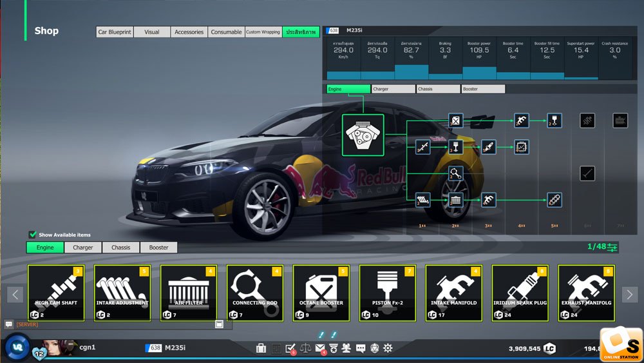Click the 3,909,545 LC currency balance

(532, 349)
